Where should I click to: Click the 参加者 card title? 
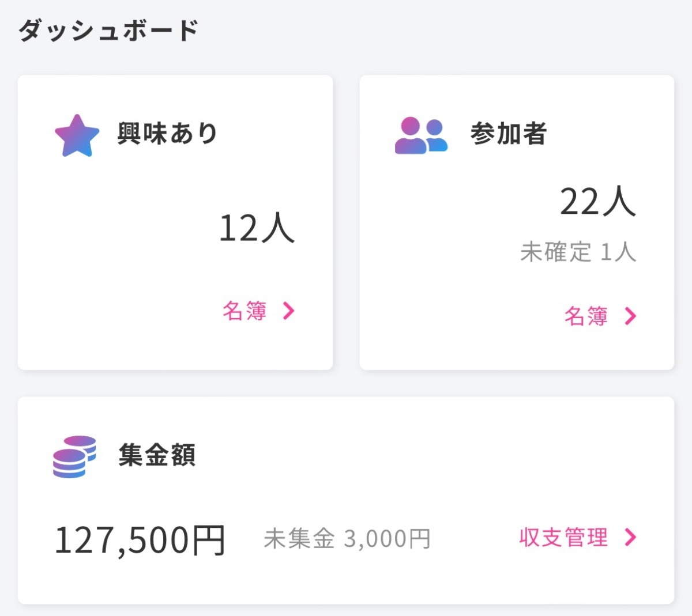tap(508, 134)
